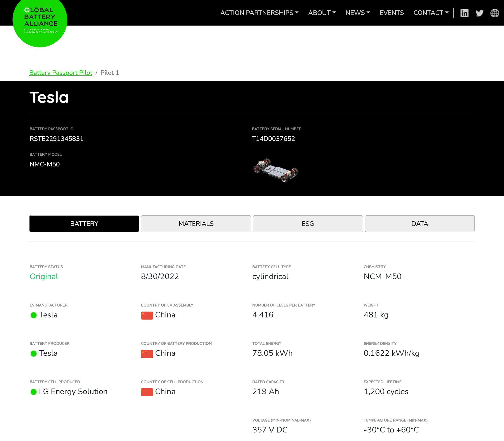Expand the Contact dropdown menu

click(431, 13)
